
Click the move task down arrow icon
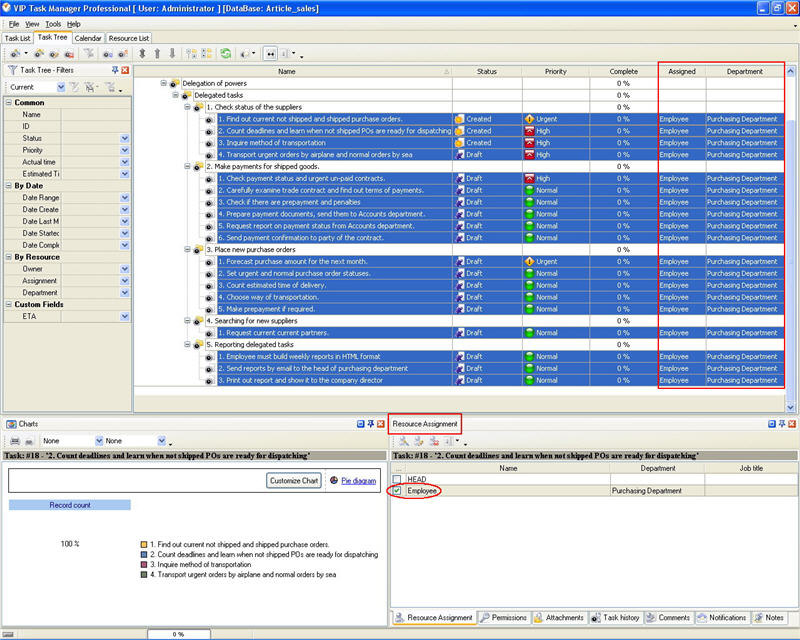172,53
